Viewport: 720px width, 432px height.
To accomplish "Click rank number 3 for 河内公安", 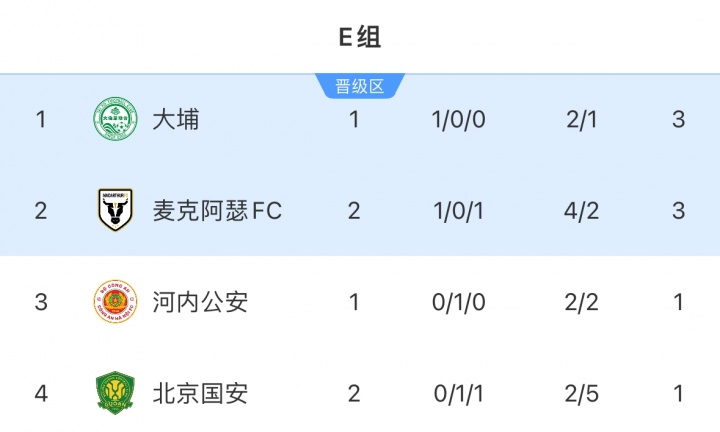I will (41, 302).
